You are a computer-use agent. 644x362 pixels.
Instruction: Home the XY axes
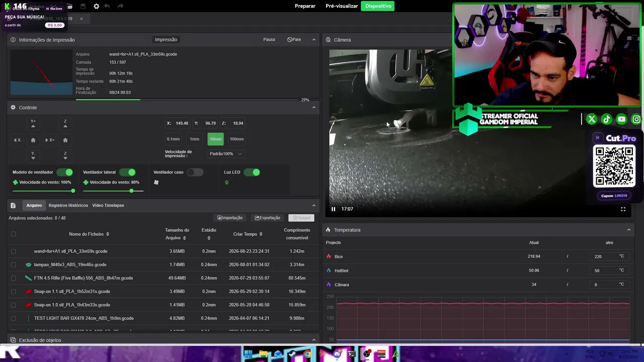(33, 140)
